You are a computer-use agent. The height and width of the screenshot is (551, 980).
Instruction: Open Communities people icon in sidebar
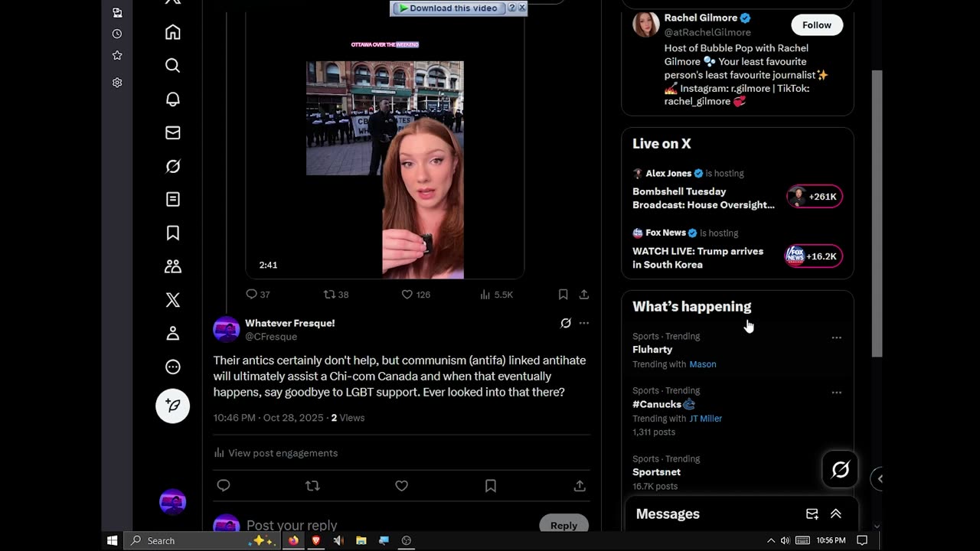pyautogui.click(x=173, y=266)
